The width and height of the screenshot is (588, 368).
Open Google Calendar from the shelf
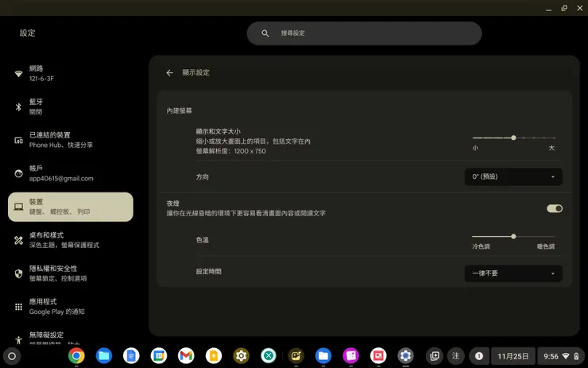click(159, 355)
